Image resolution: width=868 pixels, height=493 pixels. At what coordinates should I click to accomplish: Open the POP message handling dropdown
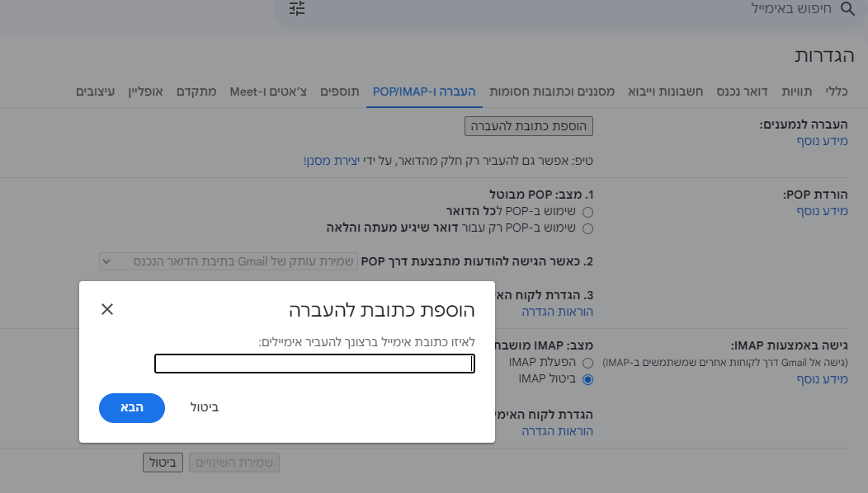pos(229,261)
